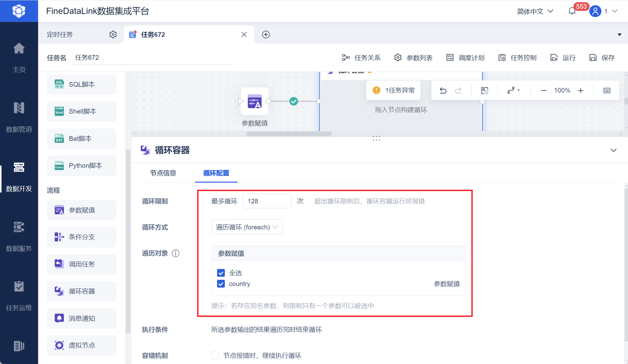Click the canvas horizontal scrollbar thumb

tap(289, 134)
